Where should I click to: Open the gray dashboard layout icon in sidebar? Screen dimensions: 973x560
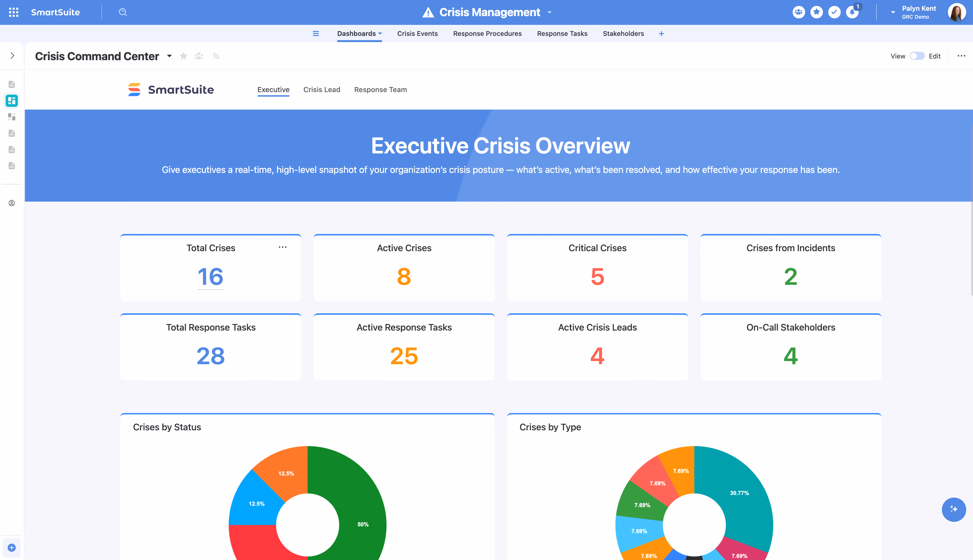tap(12, 117)
